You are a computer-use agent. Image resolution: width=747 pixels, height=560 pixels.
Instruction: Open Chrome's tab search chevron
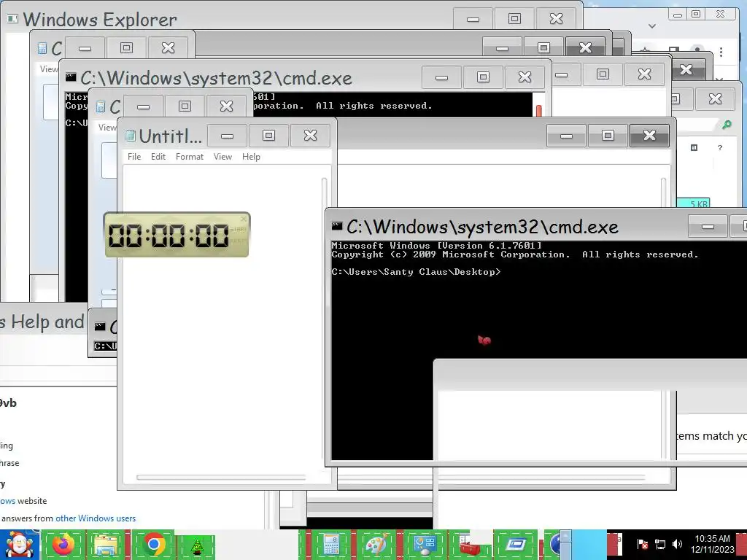coord(651,26)
